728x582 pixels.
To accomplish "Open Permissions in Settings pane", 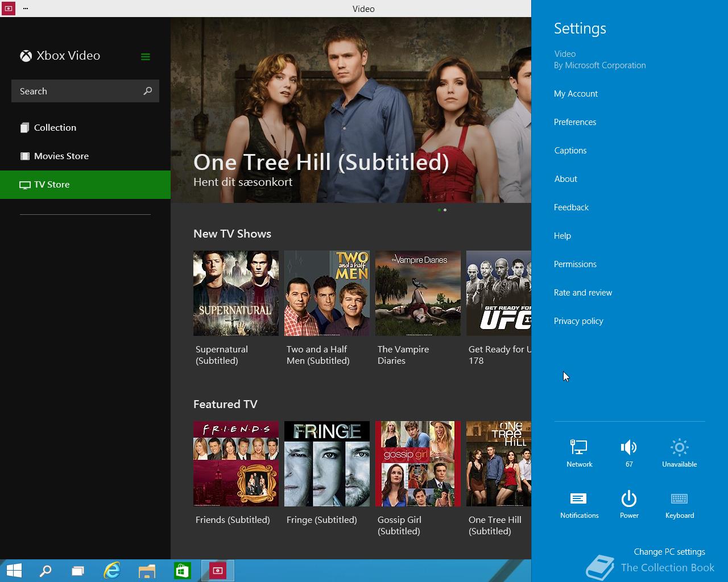I will click(x=575, y=264).
